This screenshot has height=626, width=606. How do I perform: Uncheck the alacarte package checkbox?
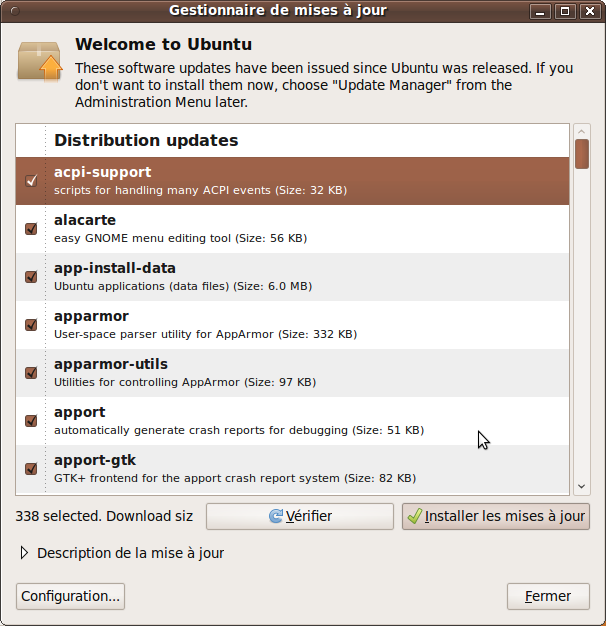coord(31,229)
